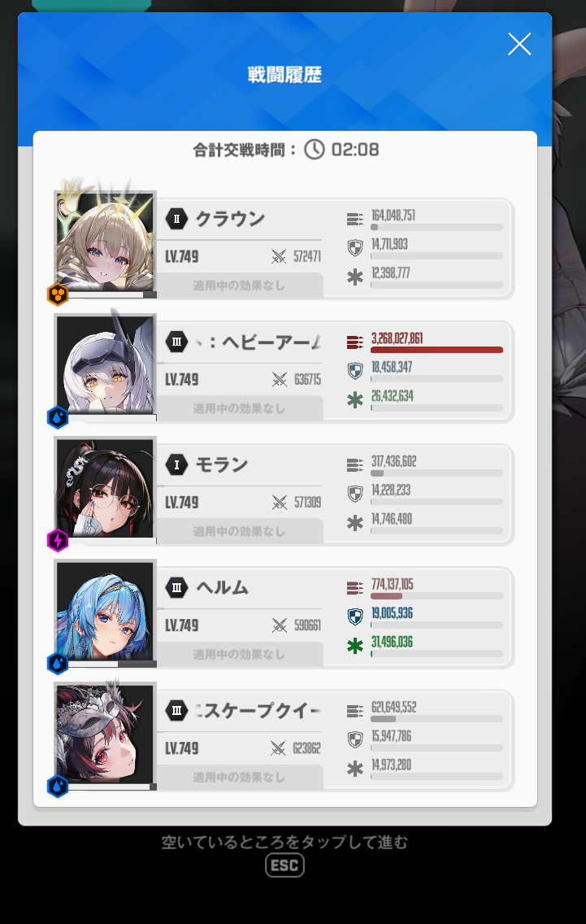Click the burst I hexagon next to モラン
The width and height of the screenshot is (586, 924).
[x=176, y=464]
